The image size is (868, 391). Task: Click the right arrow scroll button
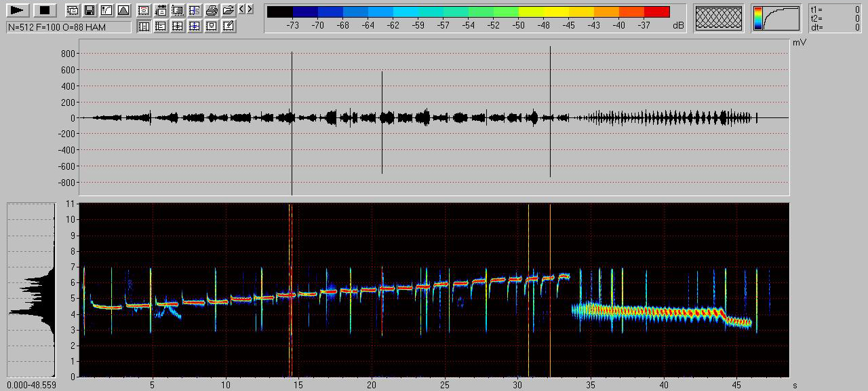[x=250, y=10]
